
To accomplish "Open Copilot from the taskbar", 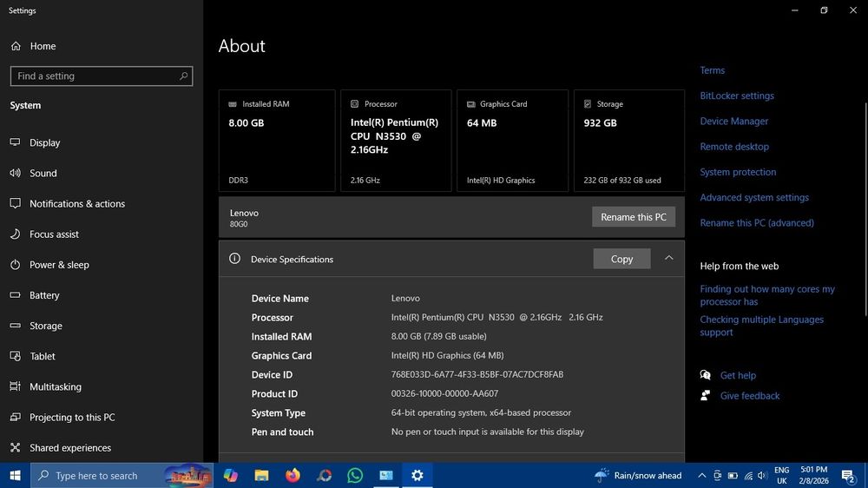I will coord(230,475).
